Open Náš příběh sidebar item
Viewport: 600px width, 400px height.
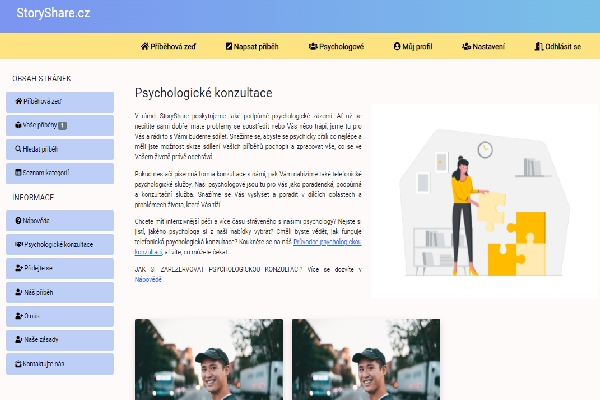[x=59, y=292]
